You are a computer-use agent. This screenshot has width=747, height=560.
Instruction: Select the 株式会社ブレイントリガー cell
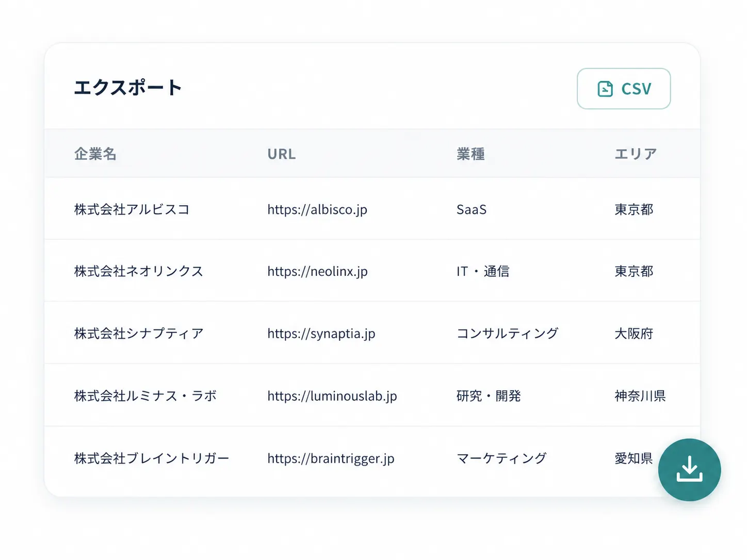click(x=152, y=458)
